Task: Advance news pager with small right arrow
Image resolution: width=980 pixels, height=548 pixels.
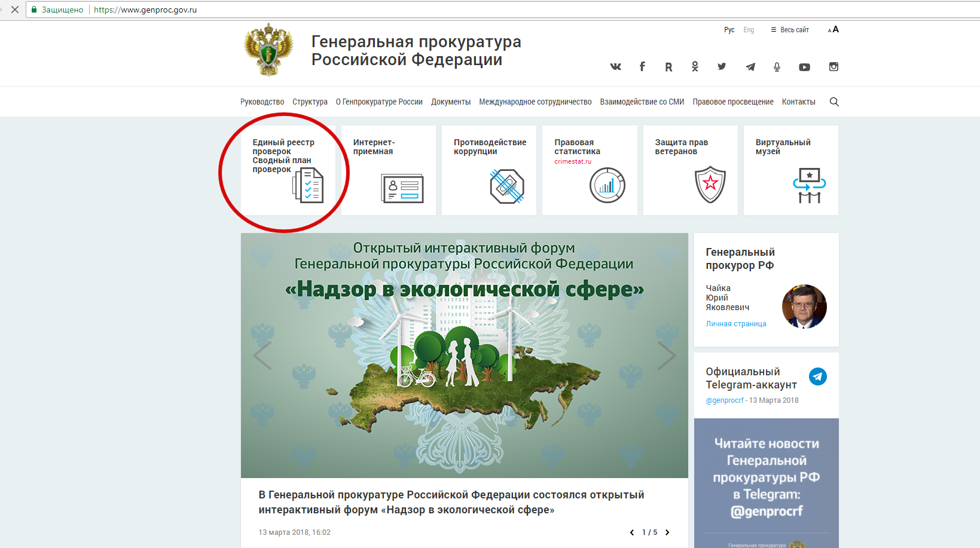Action: tap(667, 532)
